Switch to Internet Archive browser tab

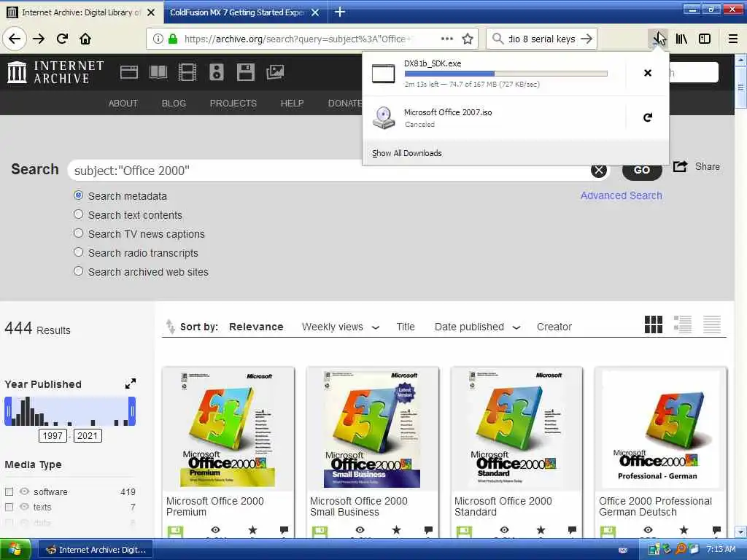(81, 12)
